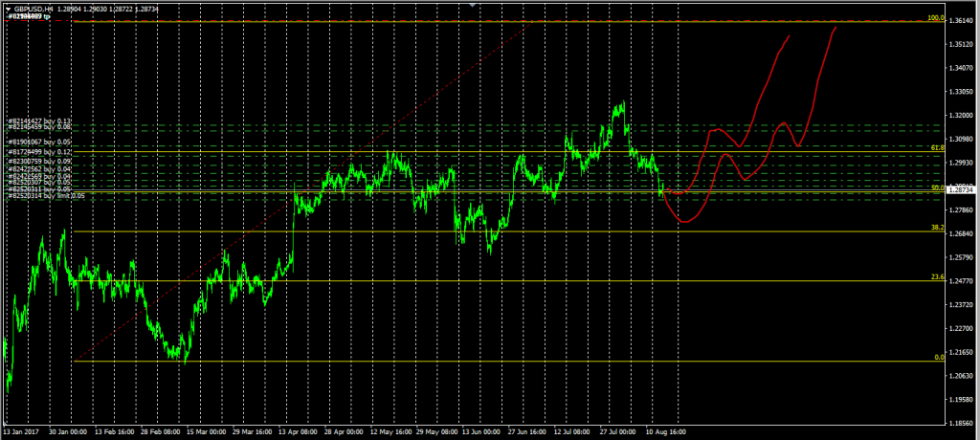Click the 0.0 Fibonacci base level label
The image size is (980, 440).
940,357
